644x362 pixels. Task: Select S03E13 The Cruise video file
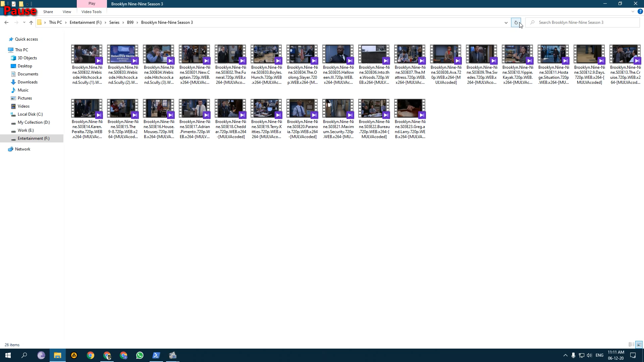625,65
